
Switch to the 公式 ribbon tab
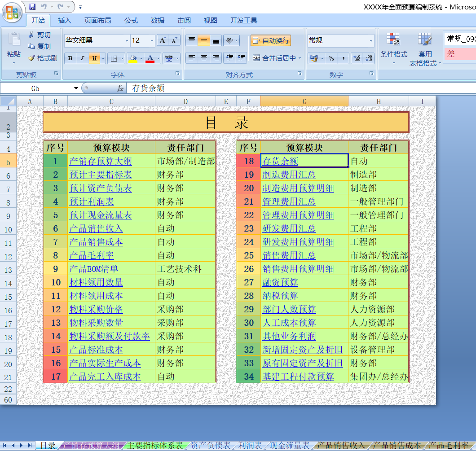coord(131,20)
